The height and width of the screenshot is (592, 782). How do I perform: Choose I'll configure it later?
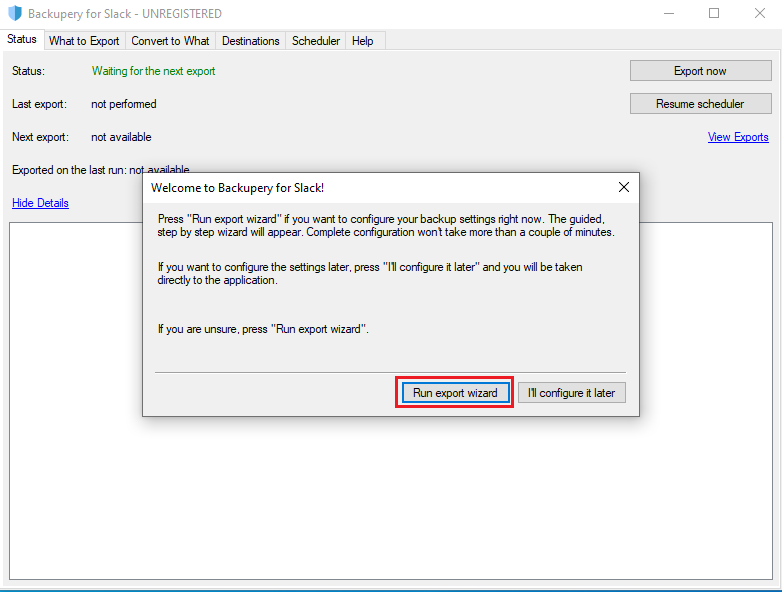tap(572, 393)
